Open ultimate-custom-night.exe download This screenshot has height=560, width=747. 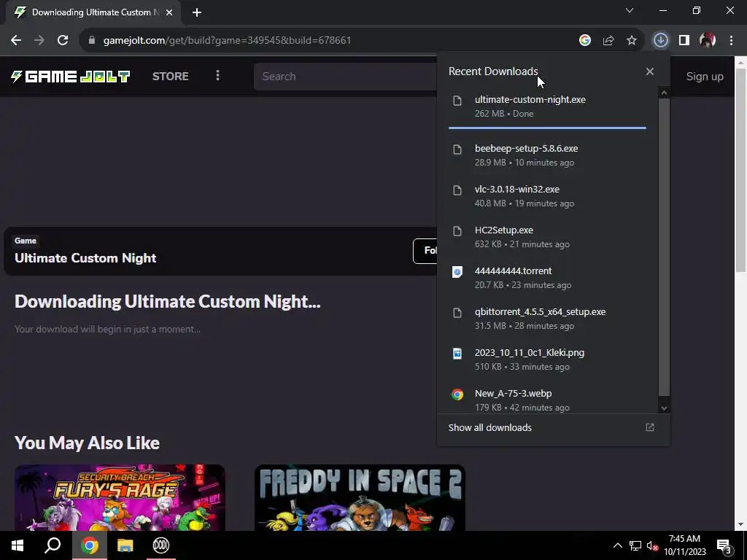[x=547, y=106]
